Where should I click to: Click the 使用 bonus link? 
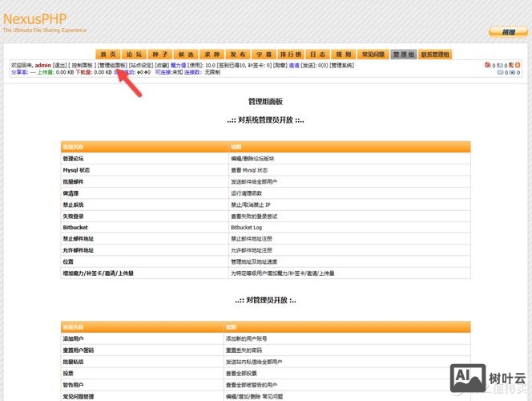point(195,65)
